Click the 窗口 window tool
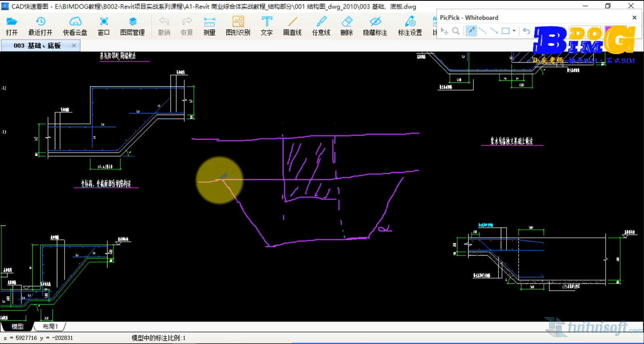The image size is (644, 344). point(104,26)
